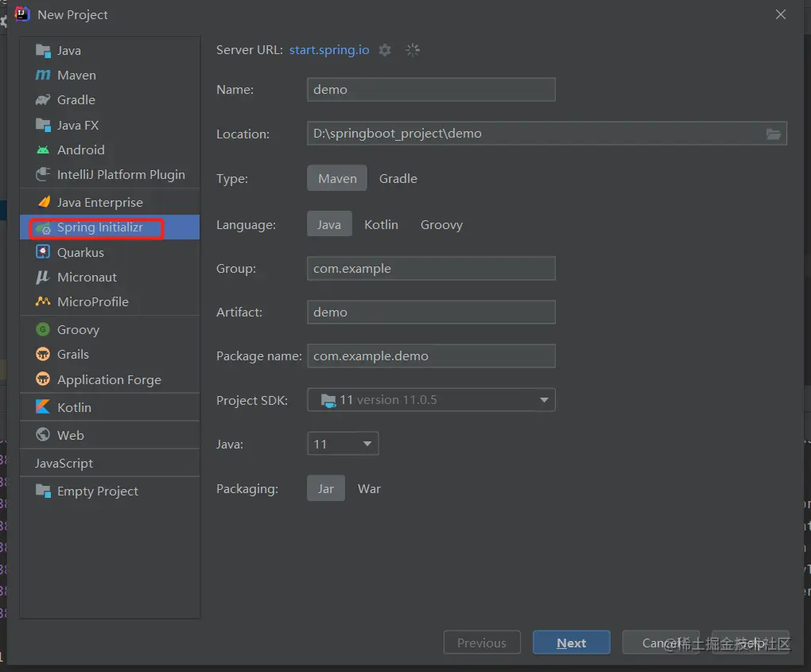
Task: Click the loading spinner next to Server URL
Action: pos(413,50)
